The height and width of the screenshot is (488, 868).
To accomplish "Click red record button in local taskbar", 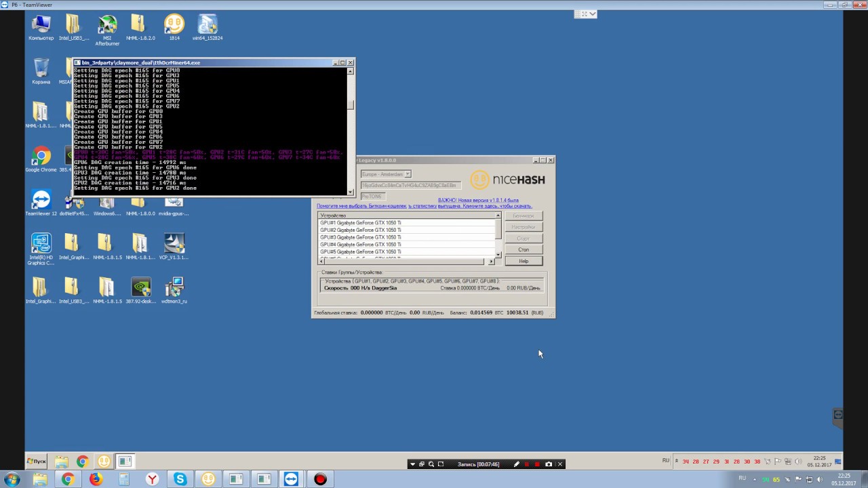I will pos(320,479).
